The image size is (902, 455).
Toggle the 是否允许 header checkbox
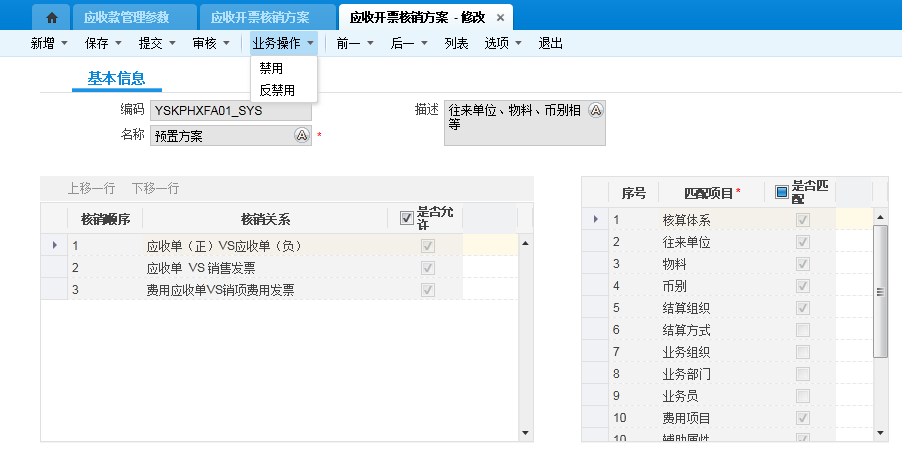click(x=406, y=218)
